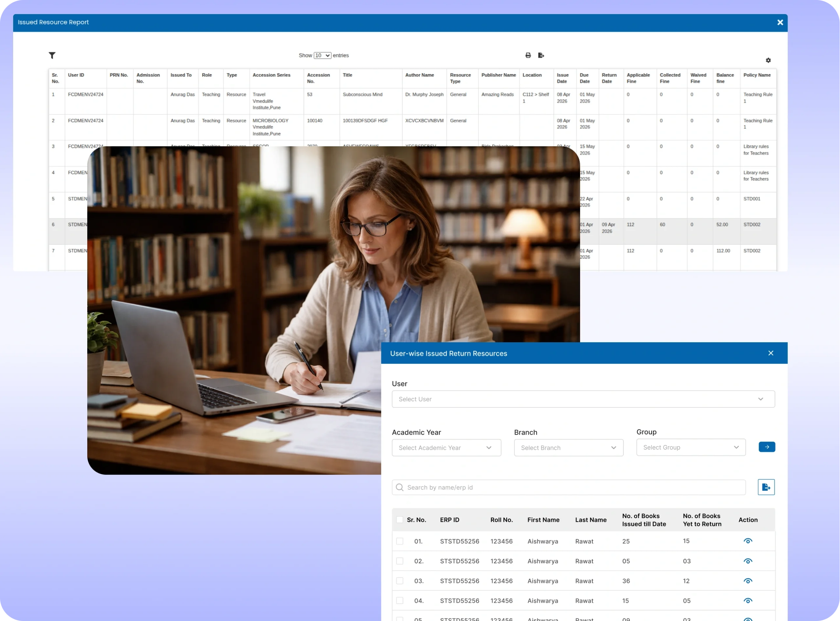Open the Select Branch dropdown

click(568, 448)
